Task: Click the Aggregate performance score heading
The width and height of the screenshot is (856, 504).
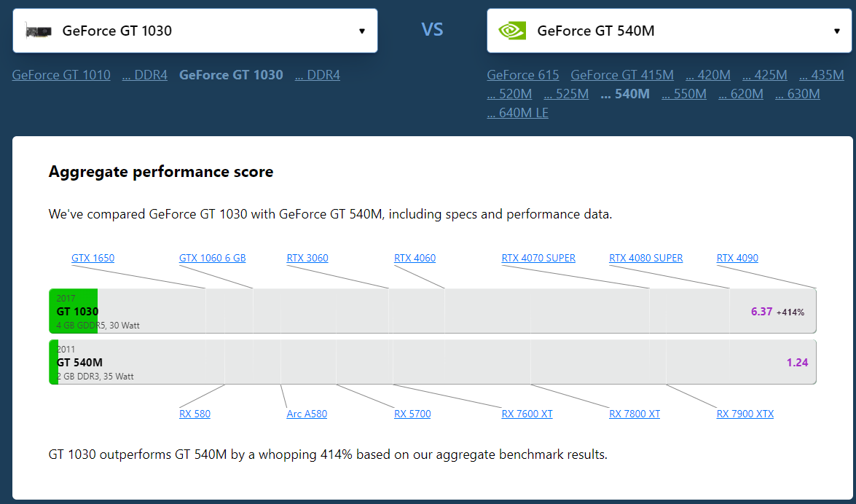Action: coord(161,171)
